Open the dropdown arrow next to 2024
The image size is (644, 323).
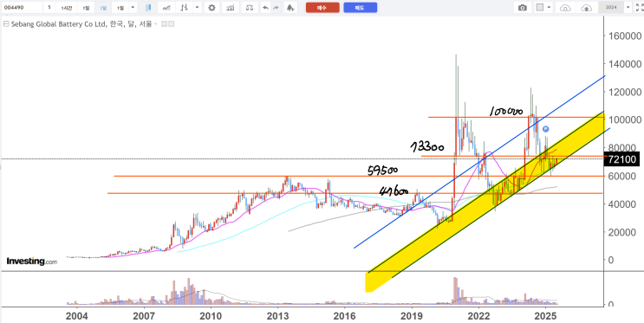point(628,8)
